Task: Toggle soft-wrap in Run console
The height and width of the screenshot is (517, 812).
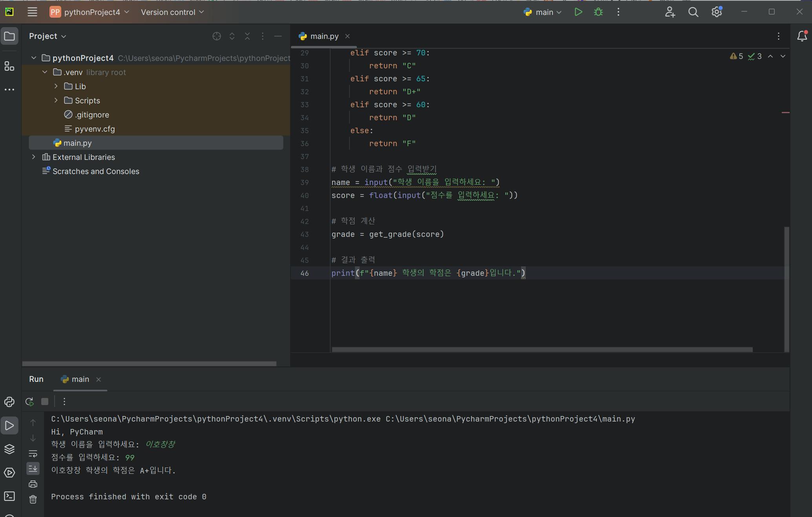Action: (33, 454)
